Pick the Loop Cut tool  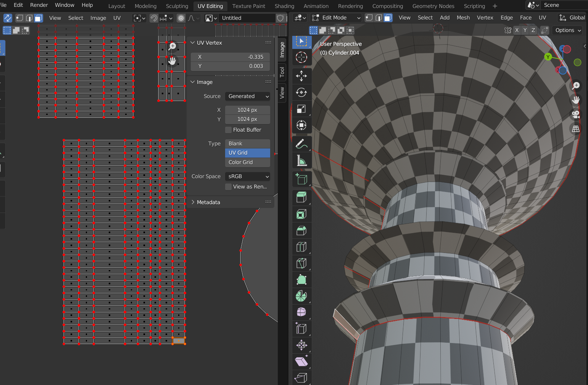pyautogui.click(x=301, y=247)
